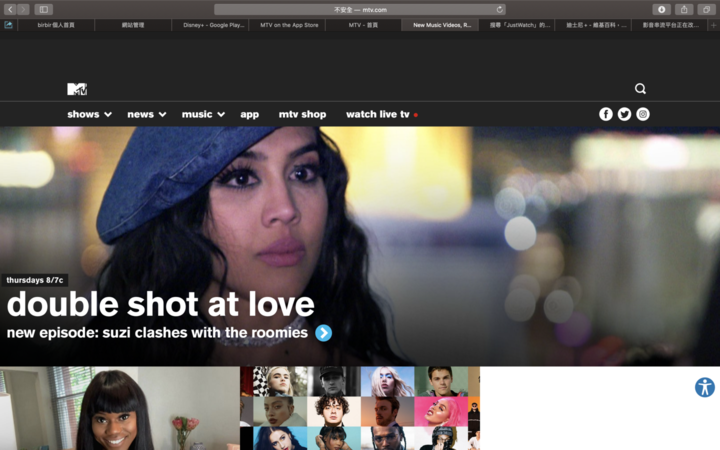This screenshot has height=450, width=720.
Task: Open Safari's downloads button
Action: (662, 9)
